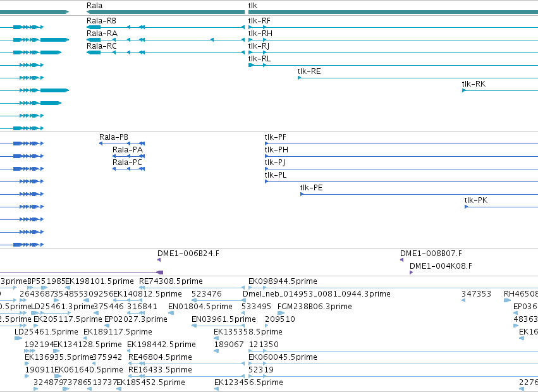Click the Rala-PA protein label

[x=128, y=150]
